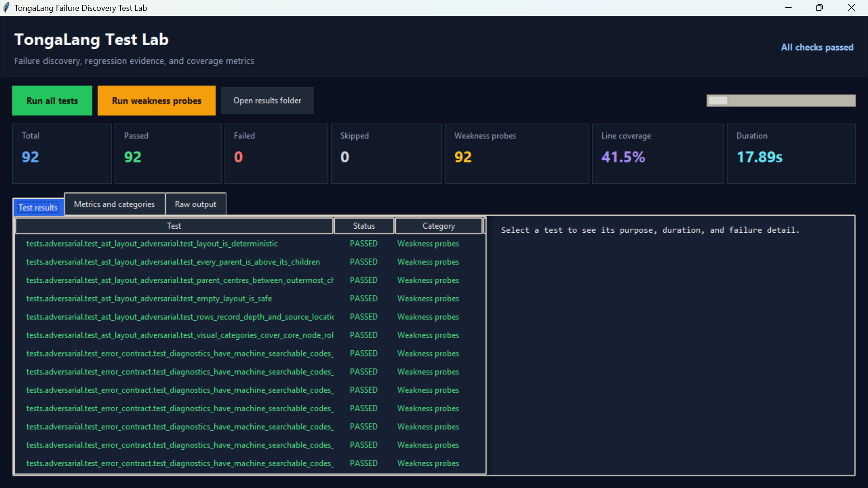Click the TongaLang feather app icon
Image resolution: width=868 pixels, height=488 pixels.
tap(6, 8)
